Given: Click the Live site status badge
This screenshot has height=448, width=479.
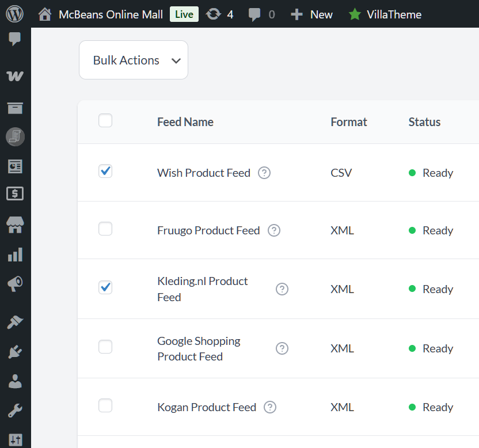Looking at the screenshot, I should 184,14.
